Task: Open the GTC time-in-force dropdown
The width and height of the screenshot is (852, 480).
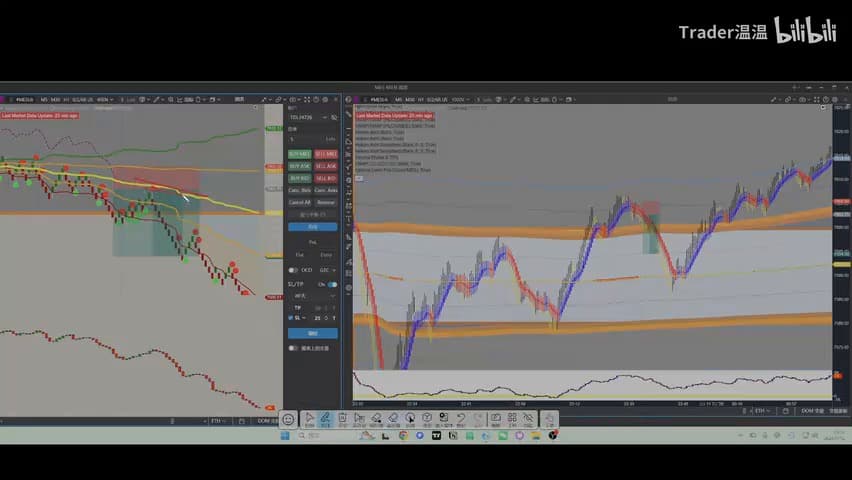Action: tap(327, 270)
